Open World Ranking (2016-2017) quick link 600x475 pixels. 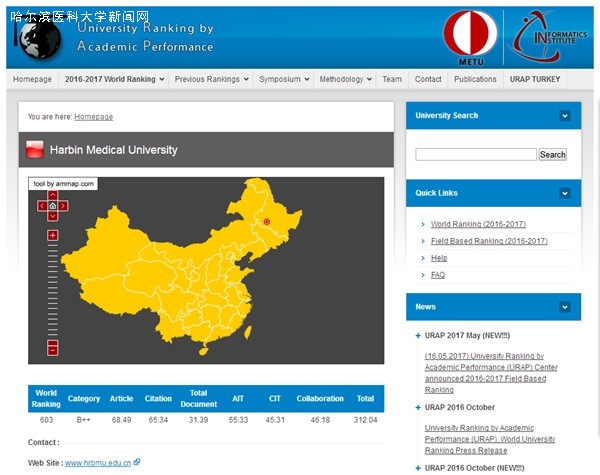click(x=478, y=224)
